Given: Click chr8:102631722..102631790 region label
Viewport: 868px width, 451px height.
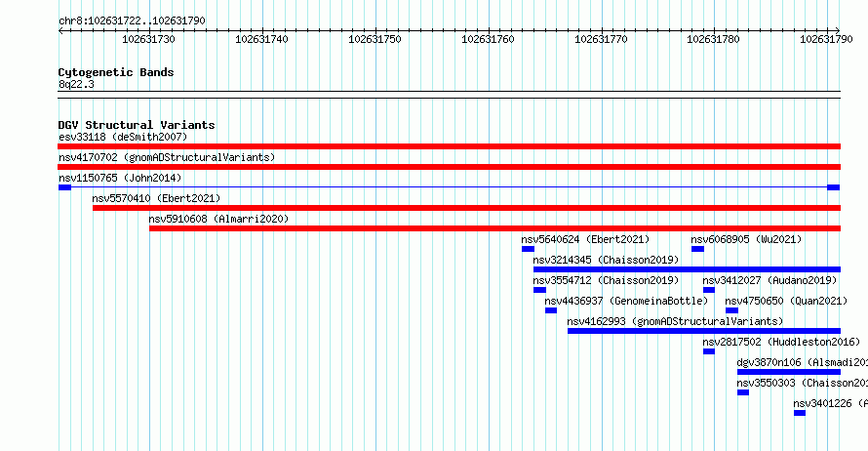Looking at the screenshot, I should (x=132, y=20).
